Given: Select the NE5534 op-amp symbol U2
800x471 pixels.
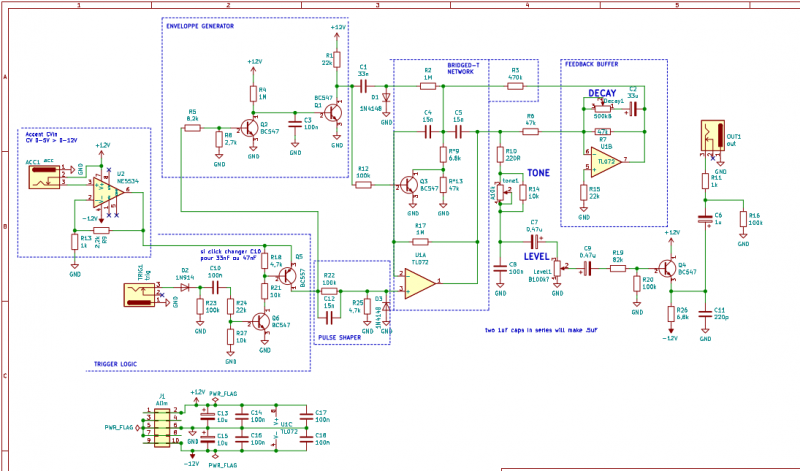Looking at the screenshot, I should (105, 188).
